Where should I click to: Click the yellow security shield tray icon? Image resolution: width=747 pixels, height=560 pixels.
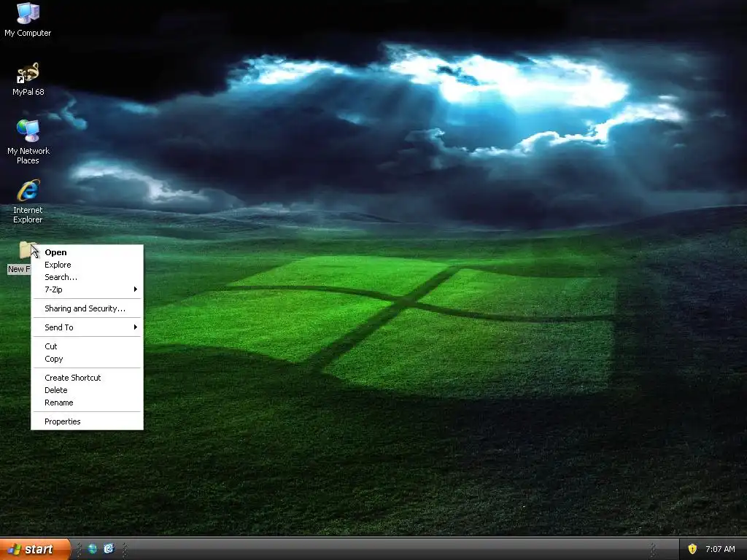tap(692, 549)
